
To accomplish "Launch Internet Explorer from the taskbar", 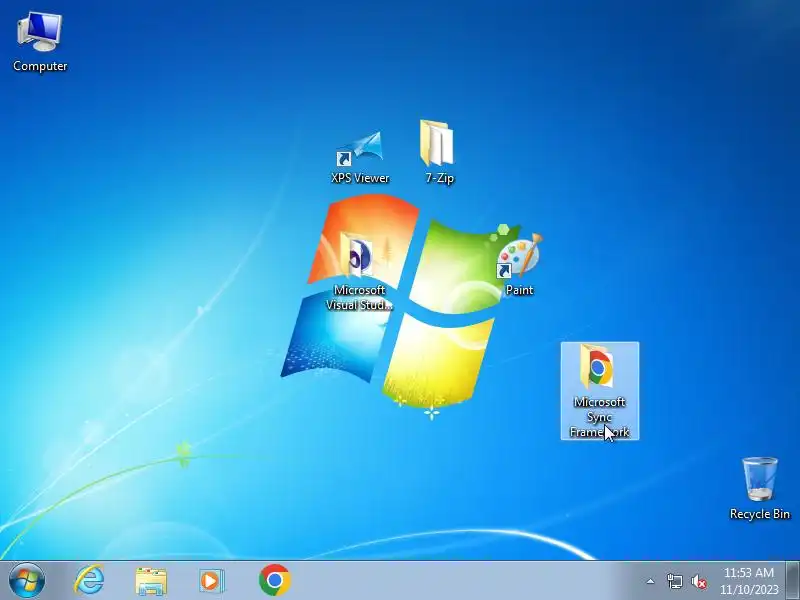I will (x=89, y=580).
